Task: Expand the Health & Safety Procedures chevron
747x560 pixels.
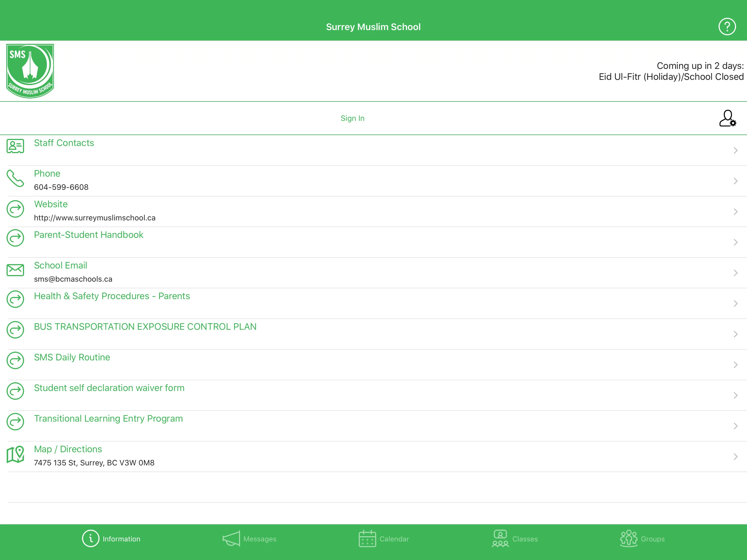Action: (735, 304)
